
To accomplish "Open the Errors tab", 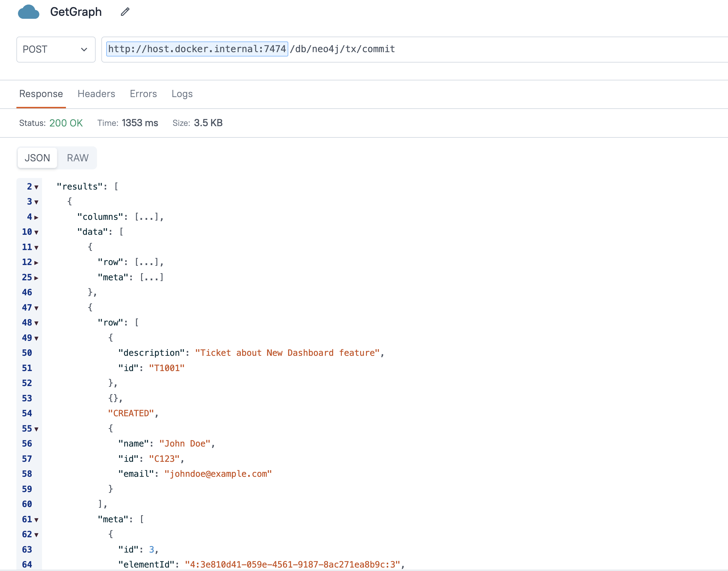I will 143,94.
